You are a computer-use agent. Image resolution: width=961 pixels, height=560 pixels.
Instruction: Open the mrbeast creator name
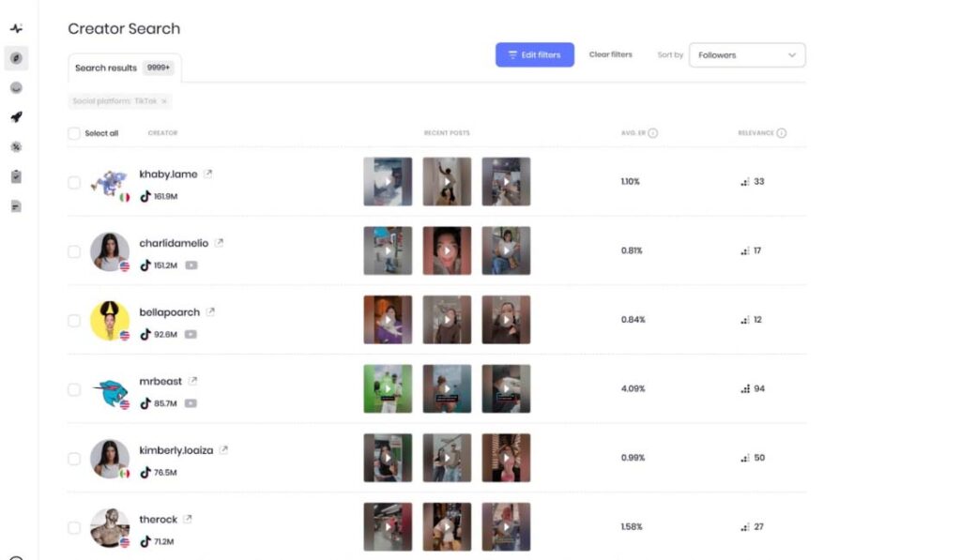160,381
